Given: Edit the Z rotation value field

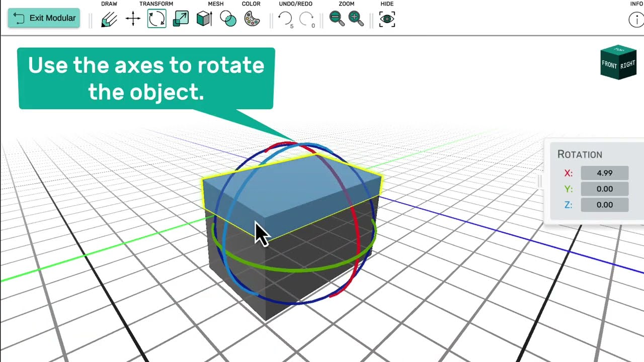Looking at the screenshot, I should (604, 205).
